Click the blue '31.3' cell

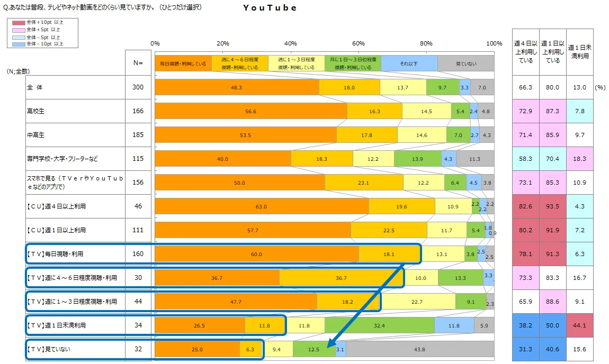[x=525, y=349]
